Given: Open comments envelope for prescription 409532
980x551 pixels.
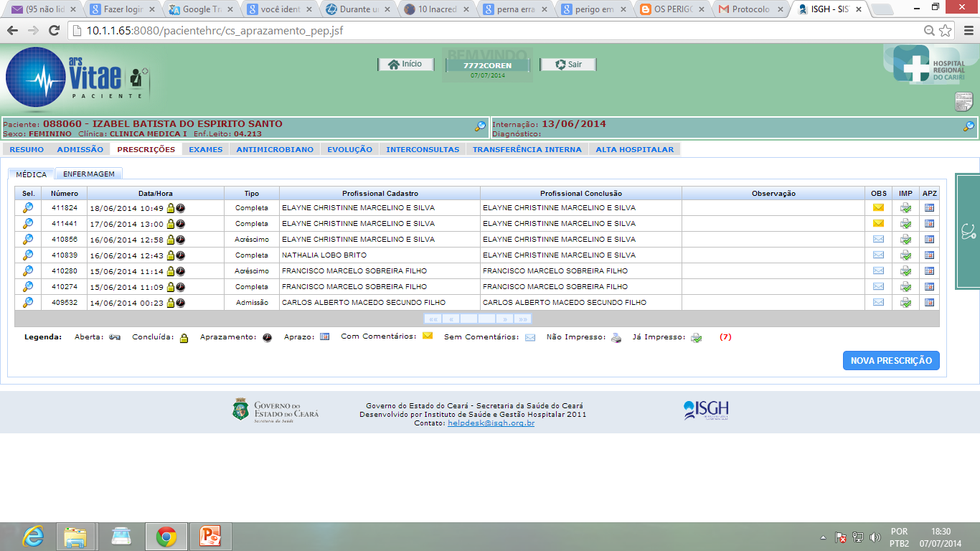Looking at the screenshot, I should pyautogui.click(x=878, y=303).
